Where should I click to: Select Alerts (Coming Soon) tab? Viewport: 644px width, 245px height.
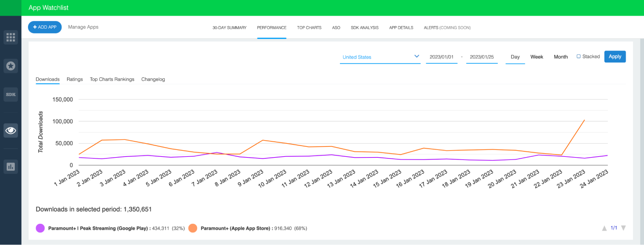(x=447, y=28)
